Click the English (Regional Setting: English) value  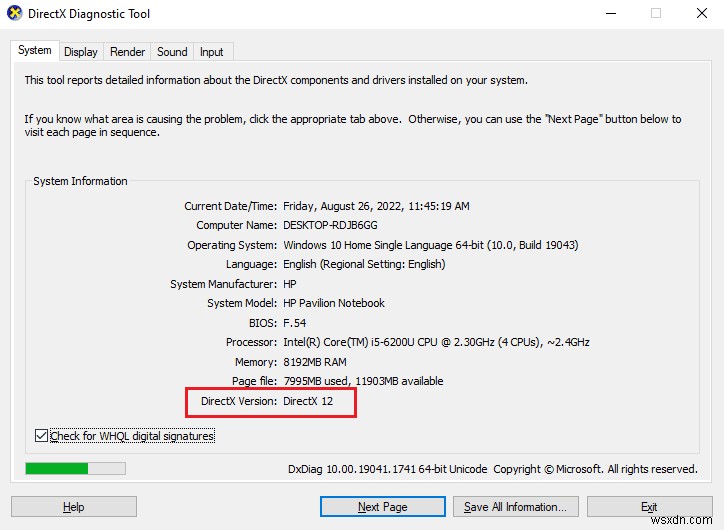(364, 264)
